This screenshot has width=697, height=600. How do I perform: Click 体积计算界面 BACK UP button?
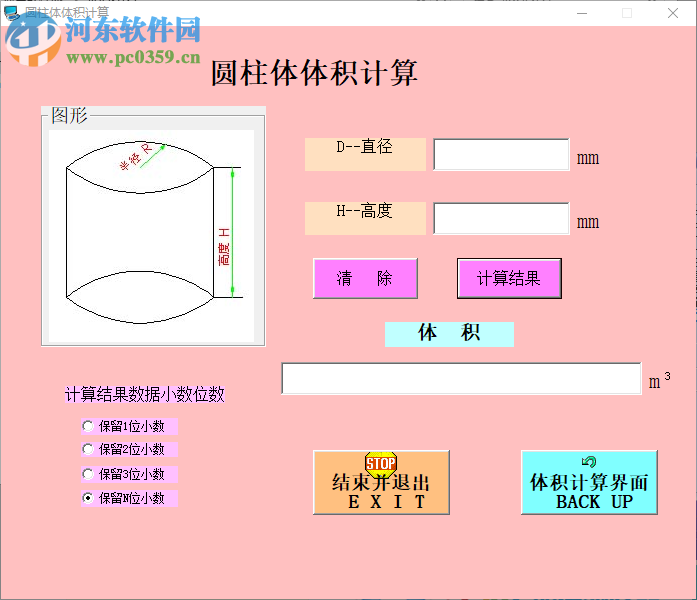coord(589,483)
